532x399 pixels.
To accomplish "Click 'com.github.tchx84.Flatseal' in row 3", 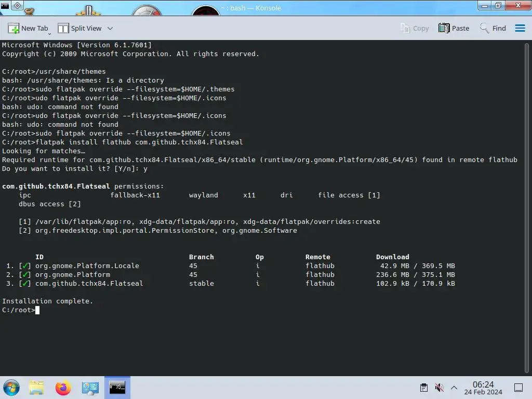I will coord(89,284).
